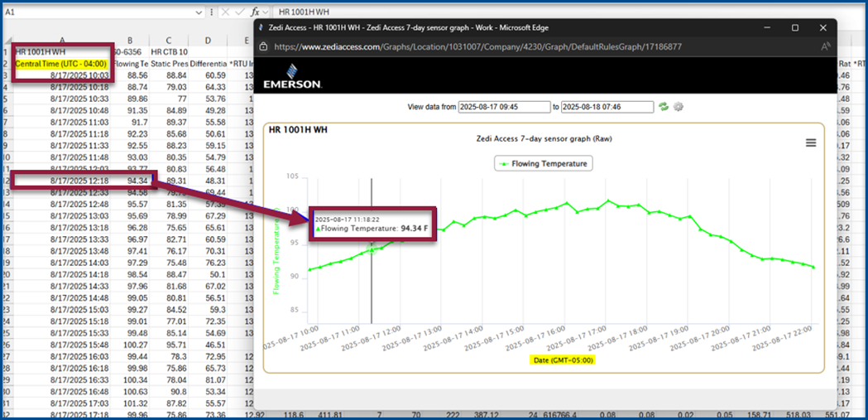The height and width of the screenshot is (420, 868).
Task: View site info via the Edge lock icon
Action: tap(265, 47)
